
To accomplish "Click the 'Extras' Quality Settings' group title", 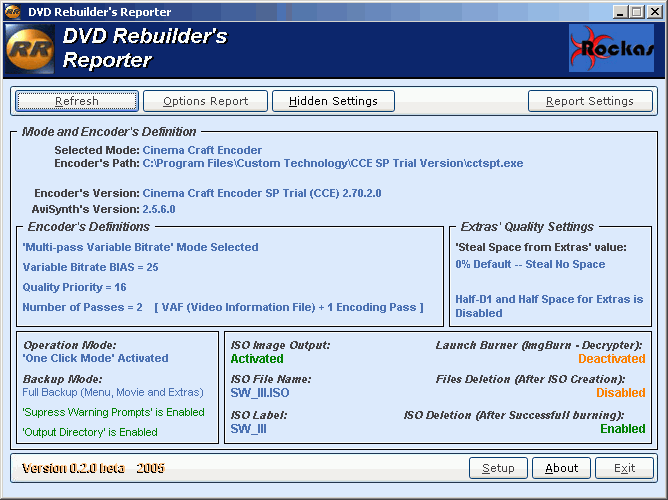I will pyautogui.click(x=527, y=227).
